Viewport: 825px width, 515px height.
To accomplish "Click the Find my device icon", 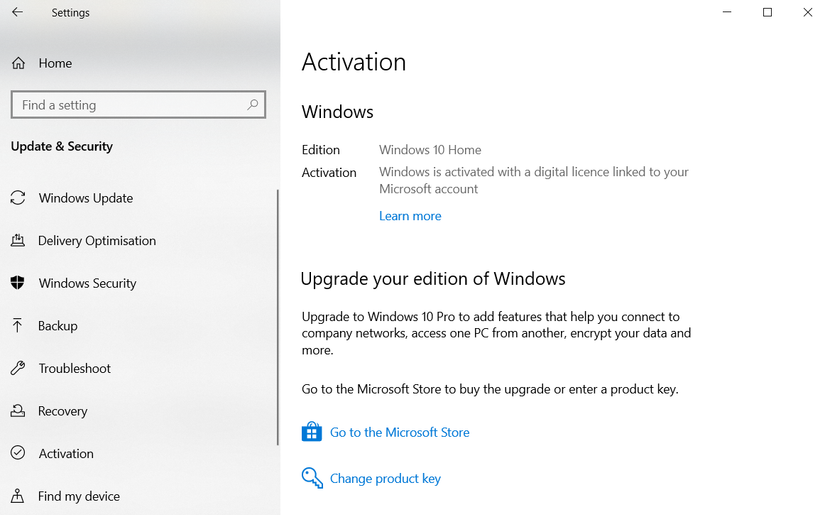I will 18,496.
